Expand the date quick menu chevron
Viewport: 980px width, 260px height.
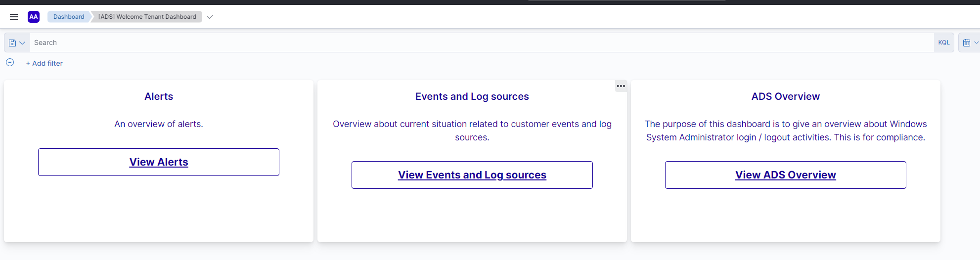977,43
